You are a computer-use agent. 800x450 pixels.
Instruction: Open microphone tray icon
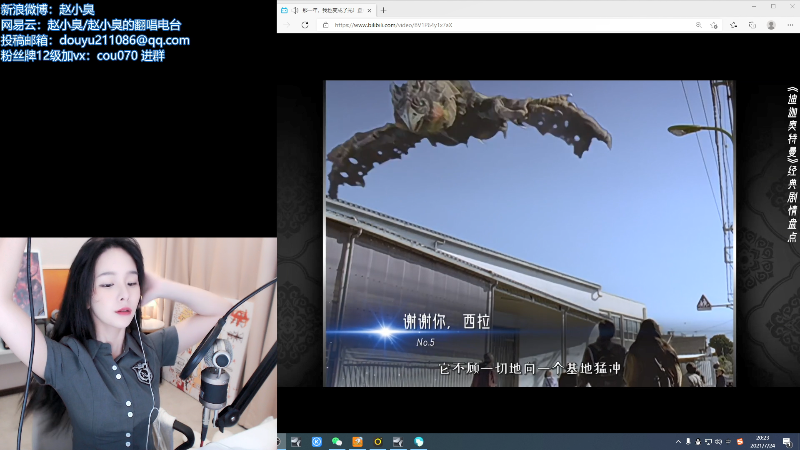pos(688,442)
